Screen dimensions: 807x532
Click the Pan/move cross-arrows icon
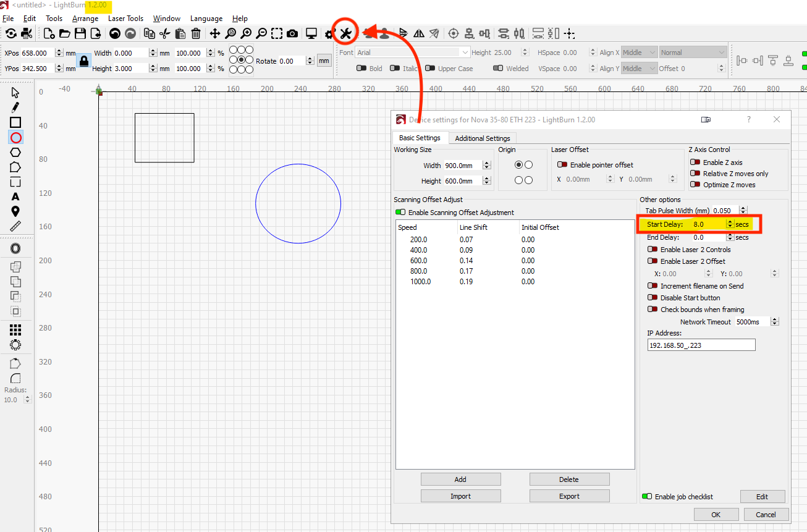click(215, 33)
